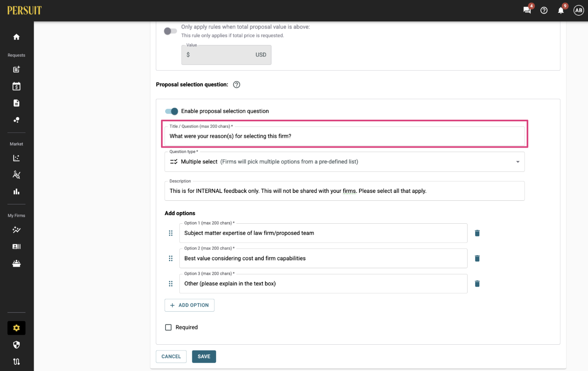Open the scatter chart icon under Market
This screenshot has width=588, height=371.
point(16,158)
